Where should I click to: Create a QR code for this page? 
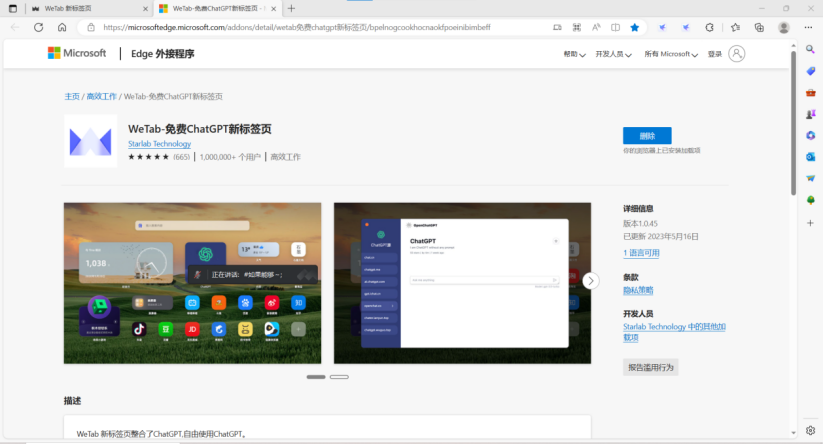(x=576, y=27)
